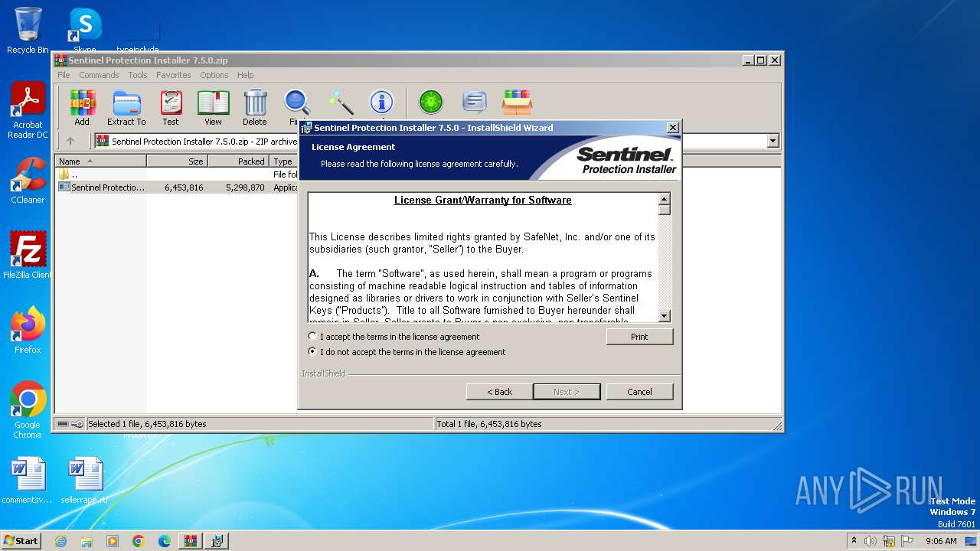Open Acrobat Reader DC desktop icon
Screen dimensions: 980x551
coord(28,111)
